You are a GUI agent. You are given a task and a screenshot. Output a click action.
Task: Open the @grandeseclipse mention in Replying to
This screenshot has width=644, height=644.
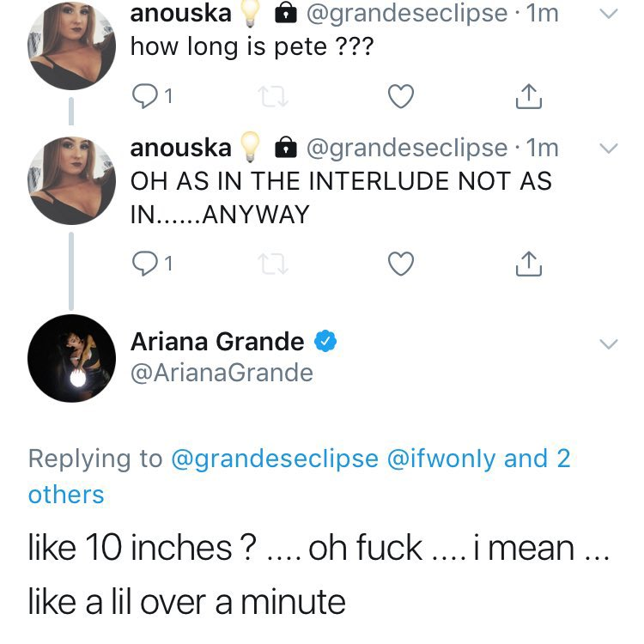[x=275, y=459]
